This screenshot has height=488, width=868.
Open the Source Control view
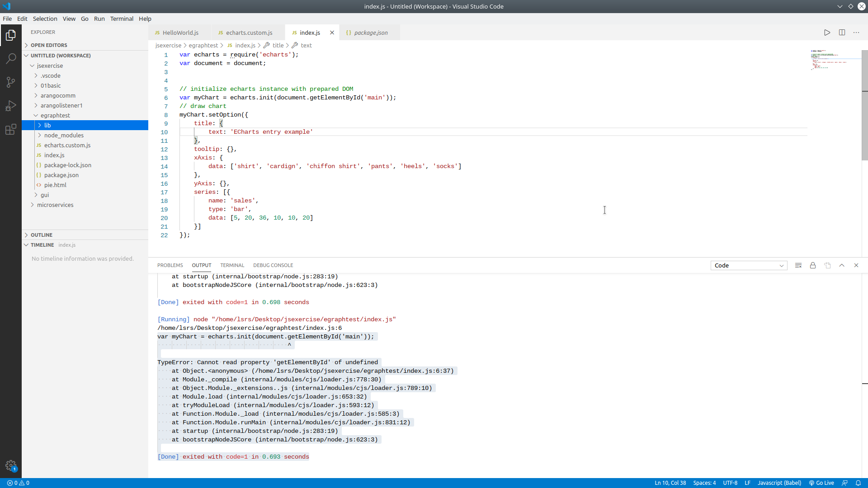(11, 82)
